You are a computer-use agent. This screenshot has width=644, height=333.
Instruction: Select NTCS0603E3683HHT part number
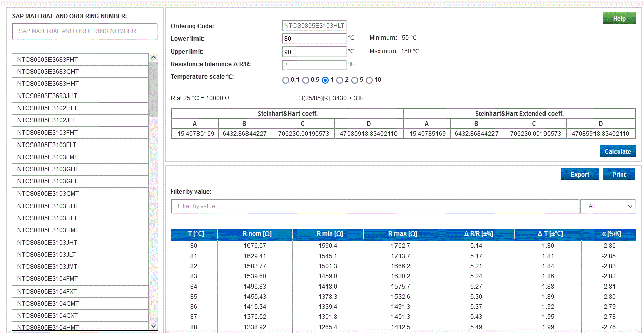click(x=80, y=84)
